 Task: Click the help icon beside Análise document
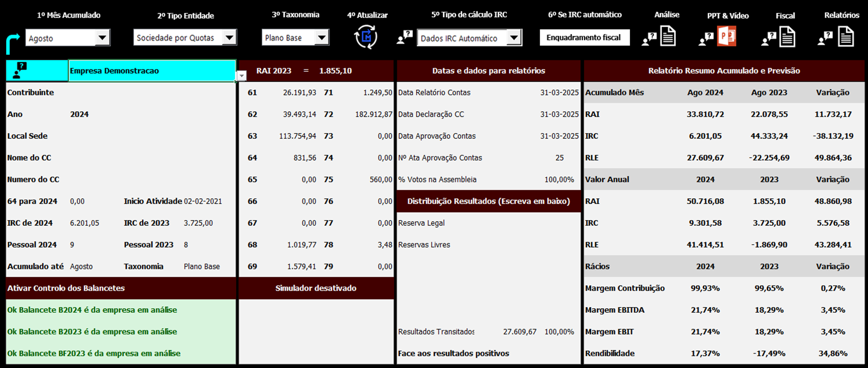(x=650, y=38)
